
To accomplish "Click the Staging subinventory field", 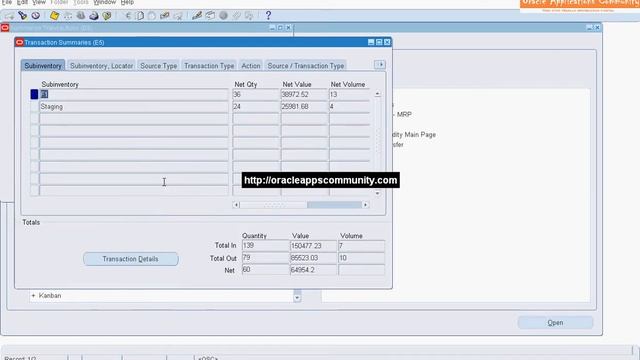I will [134, 107].
